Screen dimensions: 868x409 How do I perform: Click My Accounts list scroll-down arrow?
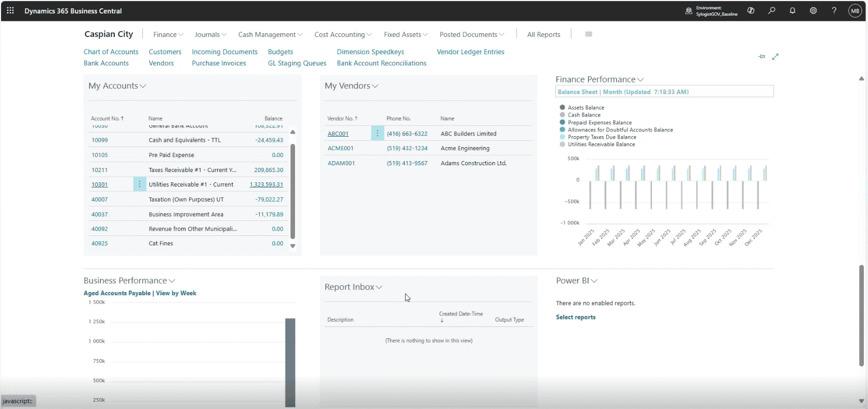click(x=292, y=246)
